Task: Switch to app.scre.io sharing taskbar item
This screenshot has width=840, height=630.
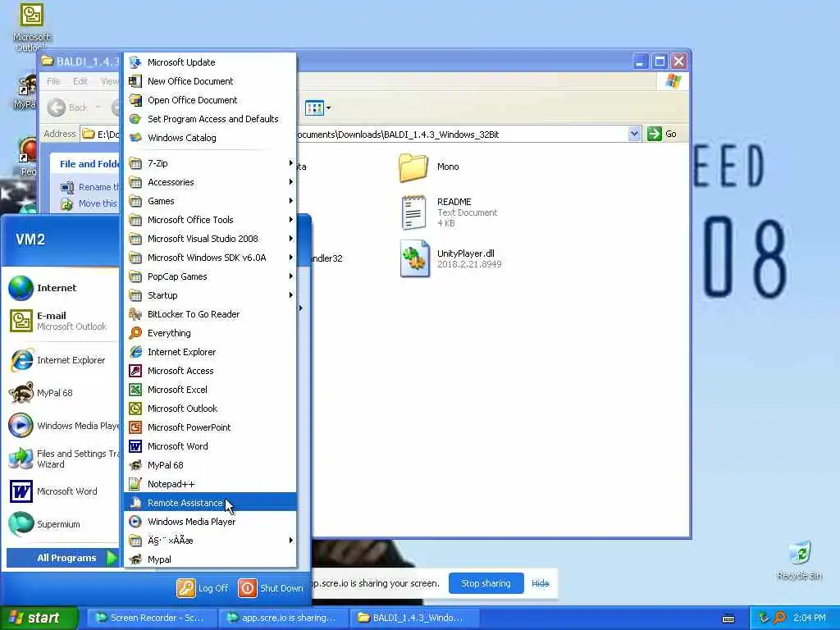Action: click(285, 618)
